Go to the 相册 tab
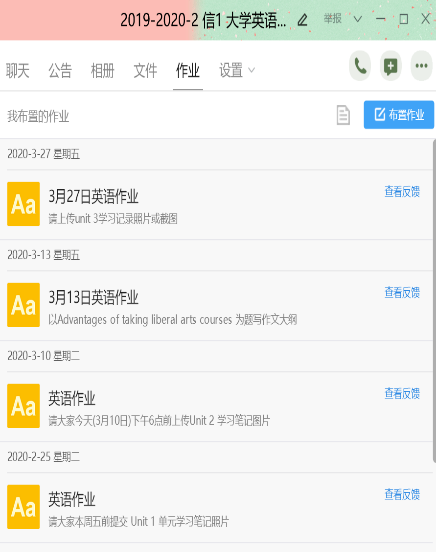The image size is (436, 552). pos(102,70)
